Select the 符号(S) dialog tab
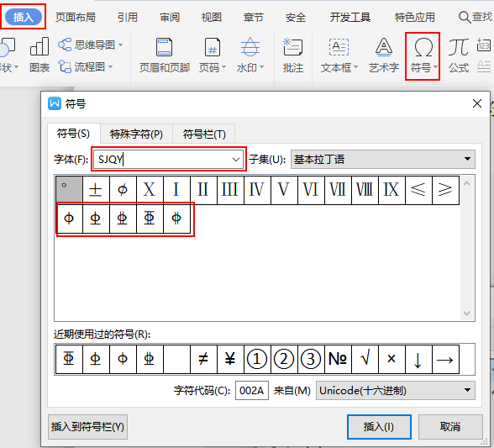This screenshot has width=494, height=448. 73,134
